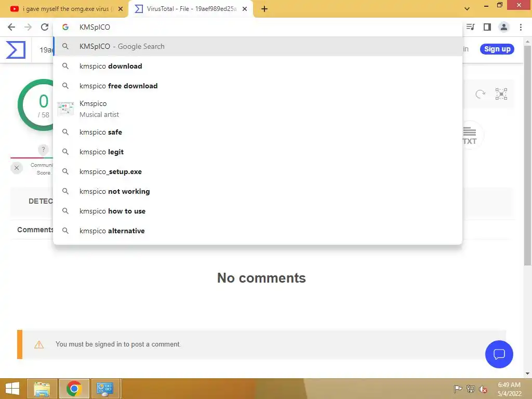The width and height of the screenshot is (532, 399).
Task: Click the browser forward arrow
Action: (x=28, y=27)
